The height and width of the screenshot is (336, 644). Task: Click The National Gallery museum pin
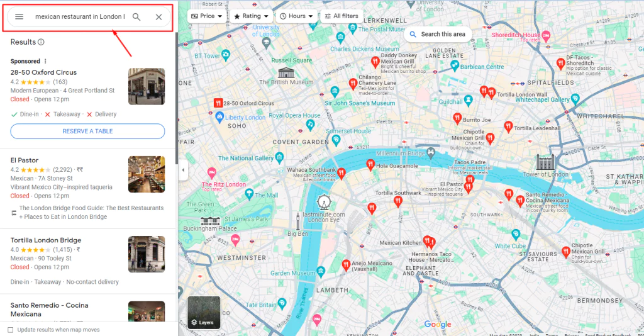[280, 157]
